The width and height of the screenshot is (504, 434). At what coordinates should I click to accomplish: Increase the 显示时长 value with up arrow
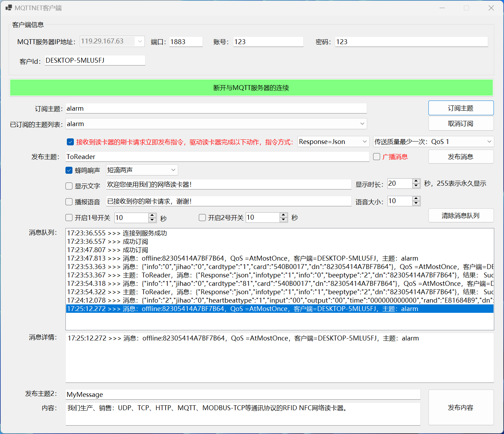click(416, 181)
